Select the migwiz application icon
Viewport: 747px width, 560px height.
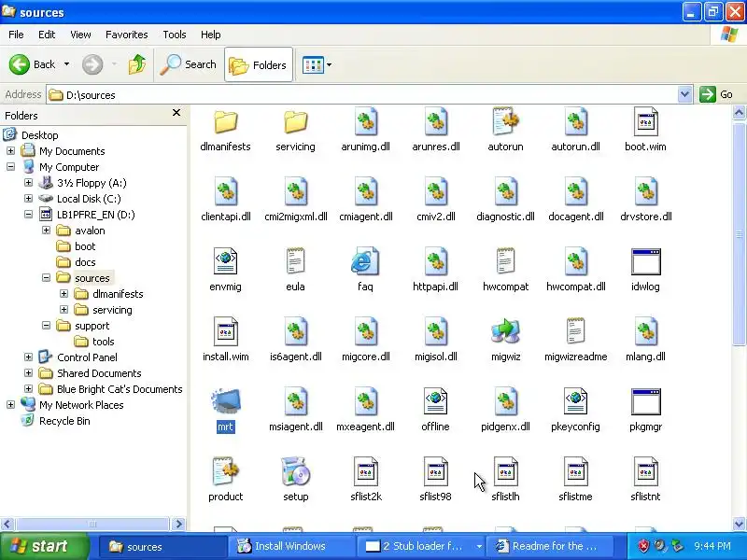pyautogui.click(x=505, y=331)
